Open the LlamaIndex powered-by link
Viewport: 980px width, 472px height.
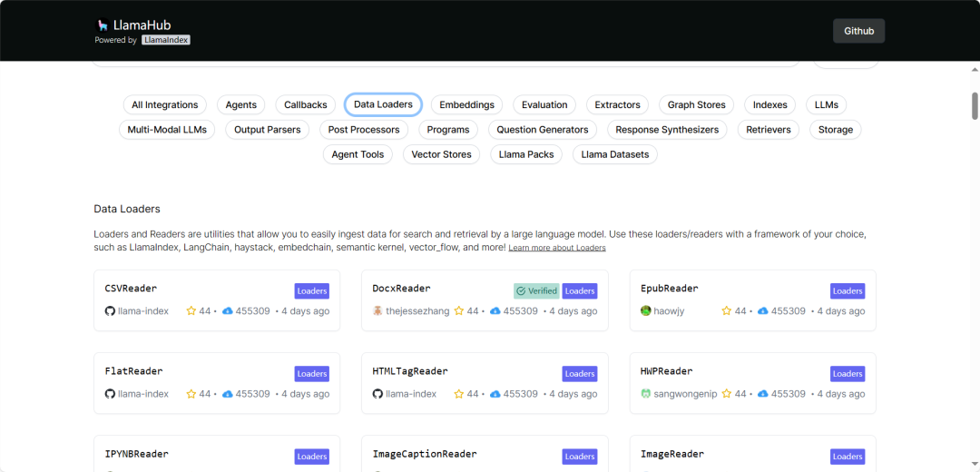click(x=166, y=40)
